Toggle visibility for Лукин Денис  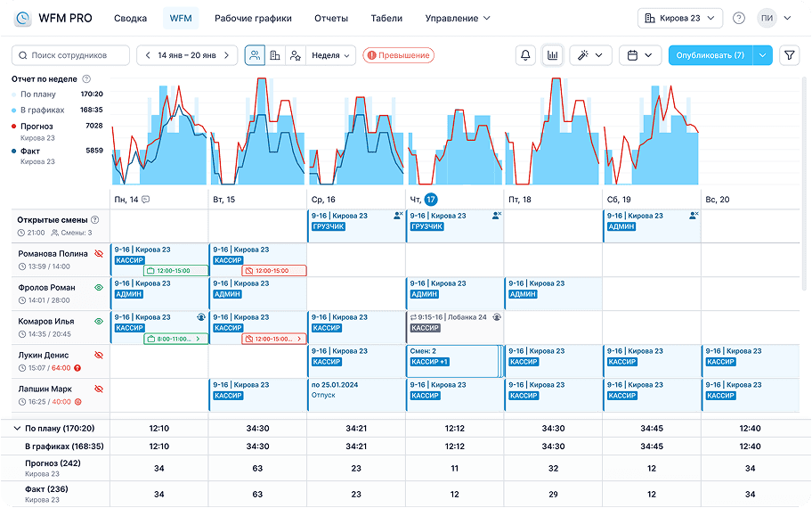tap(99, 356)
